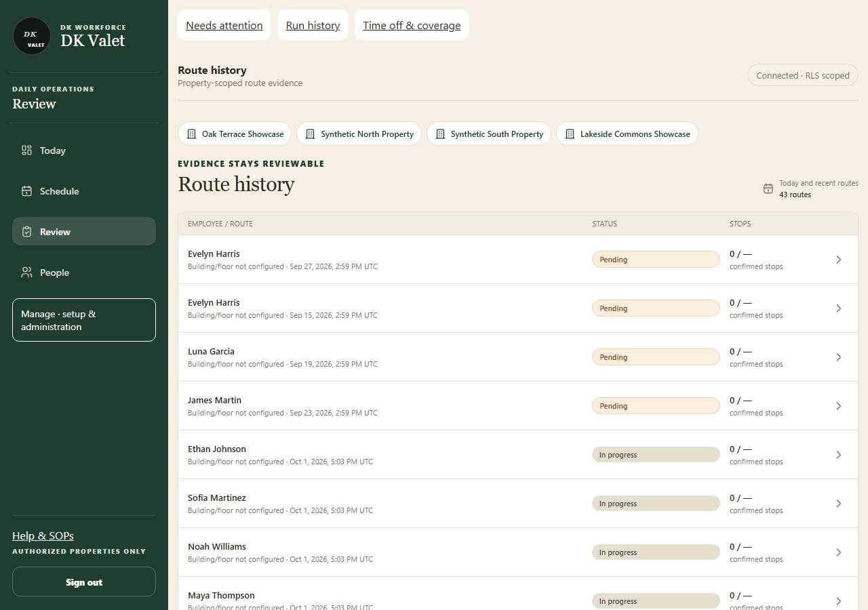Viewport: 868px width, 610px height.
Task: Filter by Oak Terrace Showcase property
Action: pos(235,134)
